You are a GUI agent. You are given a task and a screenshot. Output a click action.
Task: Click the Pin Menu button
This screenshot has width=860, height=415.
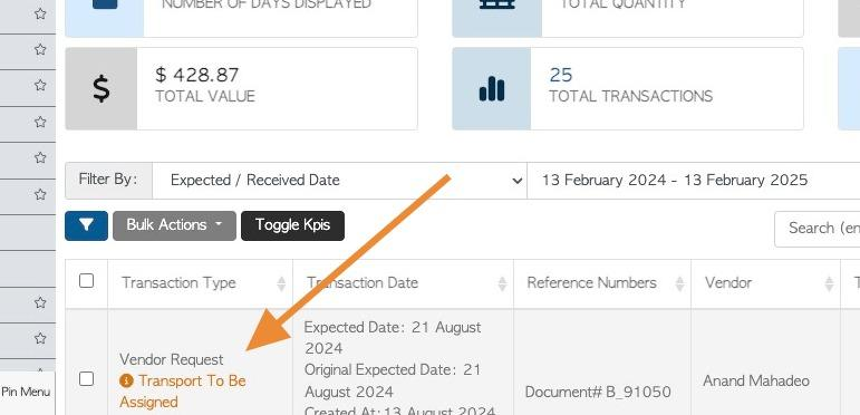pyautogui.click(x=27, y=393)
